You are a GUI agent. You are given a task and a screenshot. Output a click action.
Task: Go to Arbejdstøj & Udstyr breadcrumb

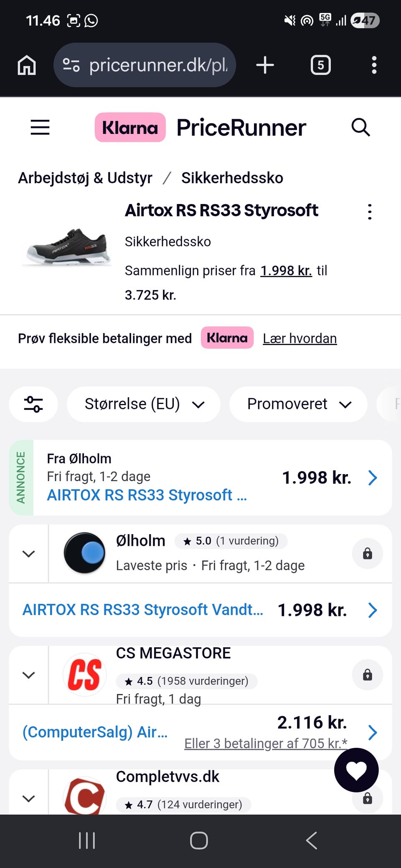(x=85, y=178)
